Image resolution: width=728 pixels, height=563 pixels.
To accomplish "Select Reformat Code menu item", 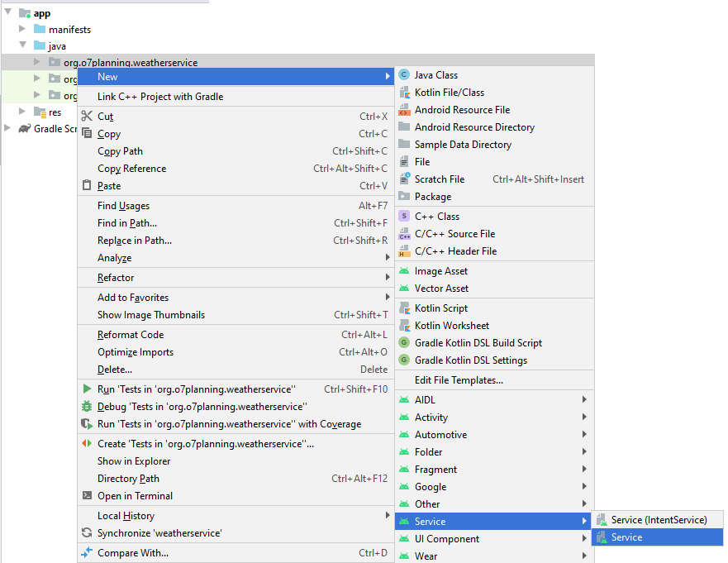I will (x=236, y=335).
